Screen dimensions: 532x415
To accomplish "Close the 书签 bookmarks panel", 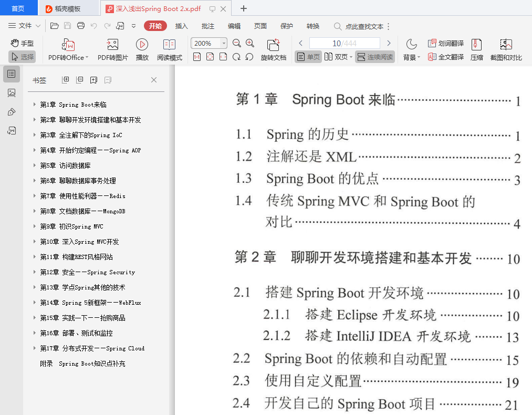I will (x=154, y=80).
